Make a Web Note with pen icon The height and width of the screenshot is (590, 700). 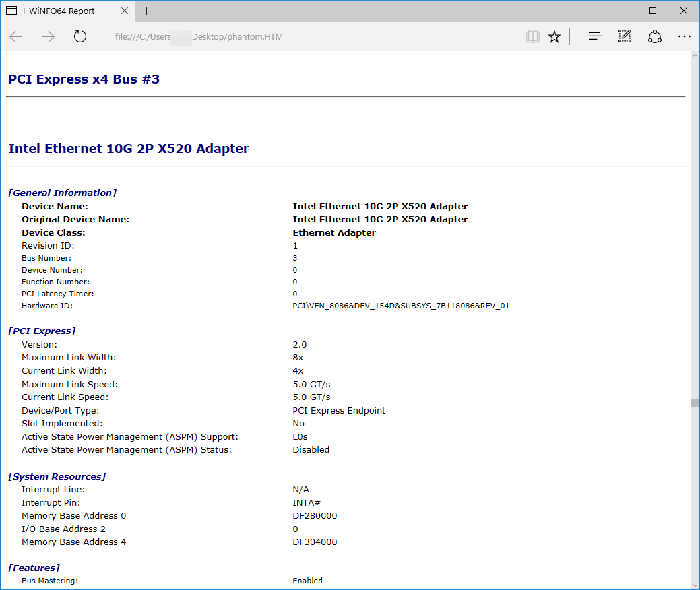[x=625, y=36]
